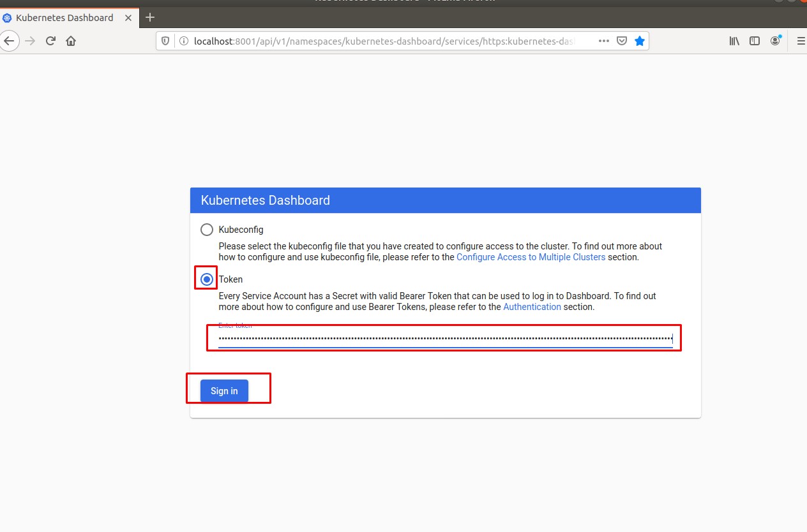Select the Kubernetes Dashboard browser tab
The height and width of the screenshot is (532, 807).
[x=68, y=18]
